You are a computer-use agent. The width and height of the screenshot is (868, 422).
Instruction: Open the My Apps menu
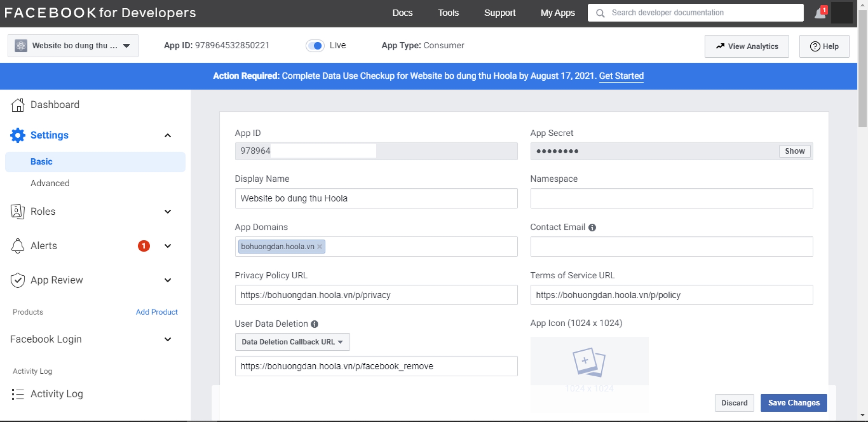(x=558, y=13)
